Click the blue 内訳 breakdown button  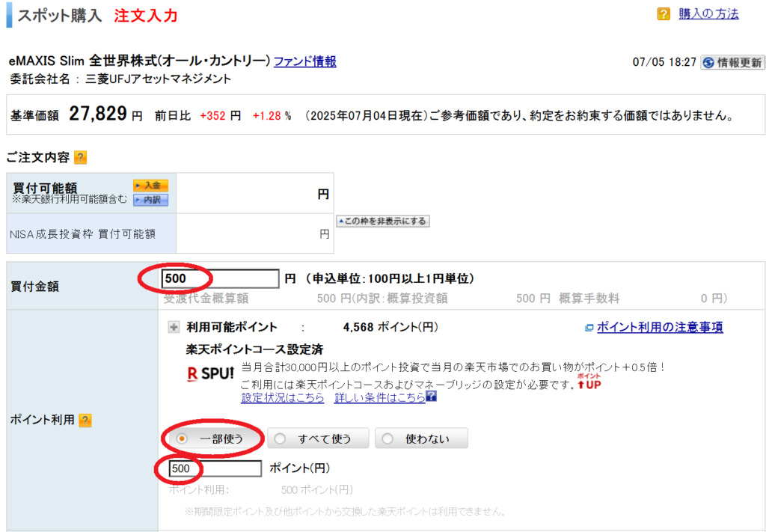pyautogui.click(x=150, y=200)
